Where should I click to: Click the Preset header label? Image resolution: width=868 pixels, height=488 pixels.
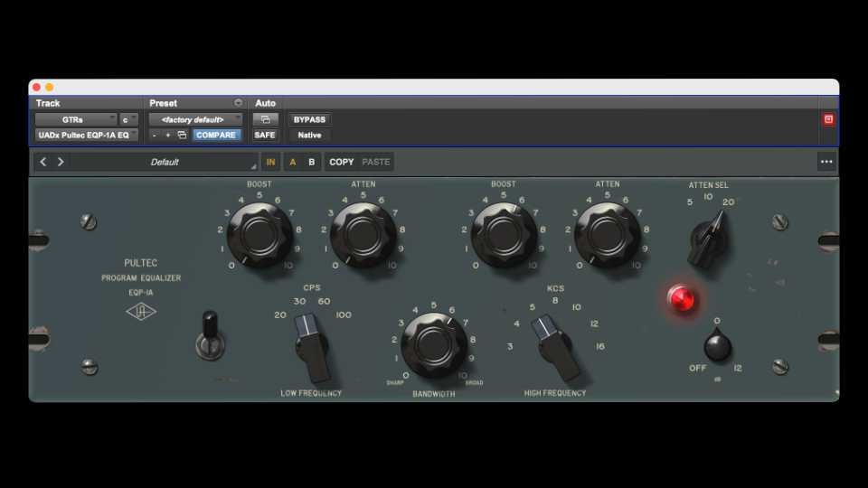point(163,103)
